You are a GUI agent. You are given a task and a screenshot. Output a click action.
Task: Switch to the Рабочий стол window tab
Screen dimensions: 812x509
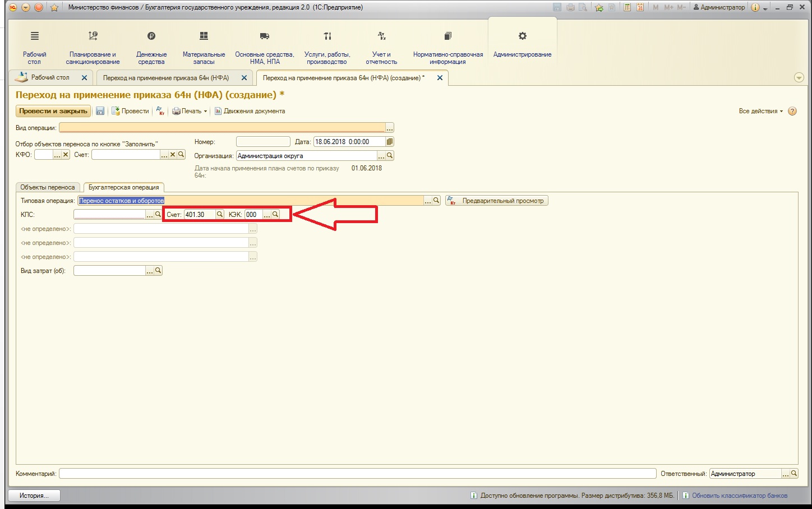click(x=50, y=77)
